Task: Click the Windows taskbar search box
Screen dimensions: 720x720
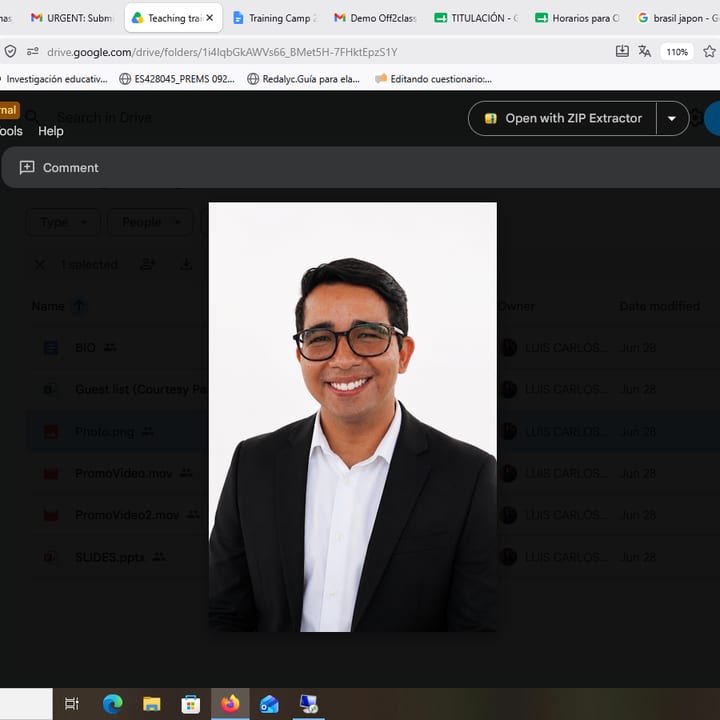Action: (26, 703)
